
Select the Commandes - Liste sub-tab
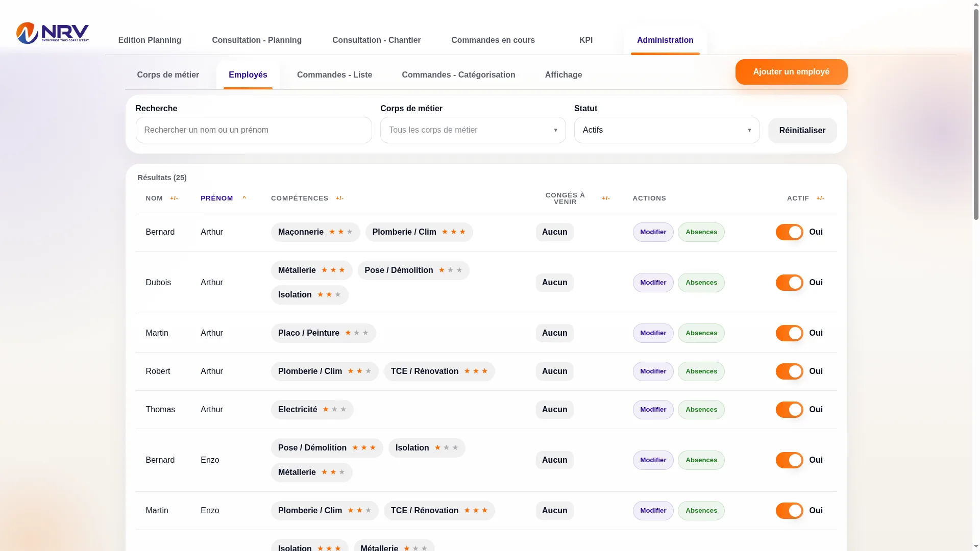[335, 75]
